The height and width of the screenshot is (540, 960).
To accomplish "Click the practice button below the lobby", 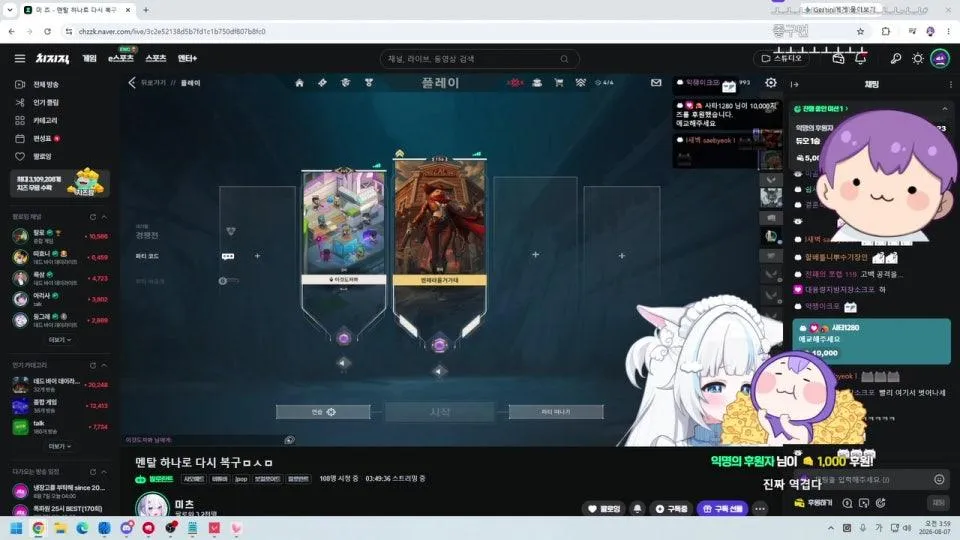I will click(323, 412).
